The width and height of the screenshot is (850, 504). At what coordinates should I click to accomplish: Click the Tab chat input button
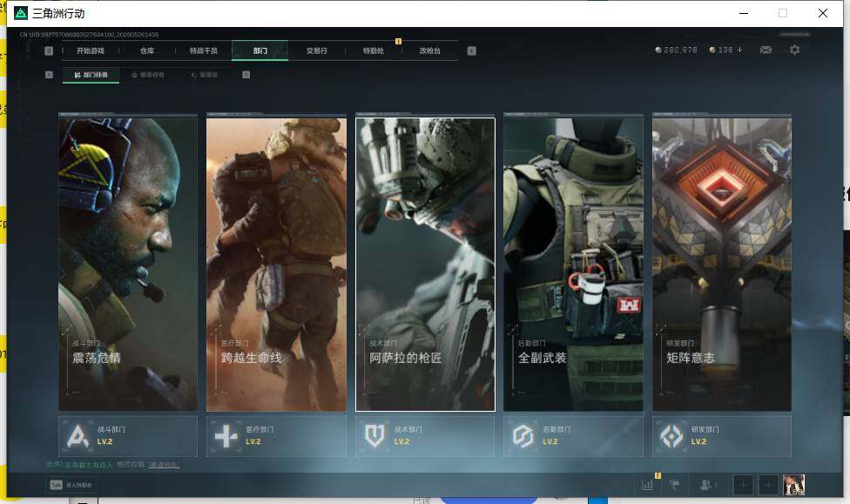click(71, 485)
